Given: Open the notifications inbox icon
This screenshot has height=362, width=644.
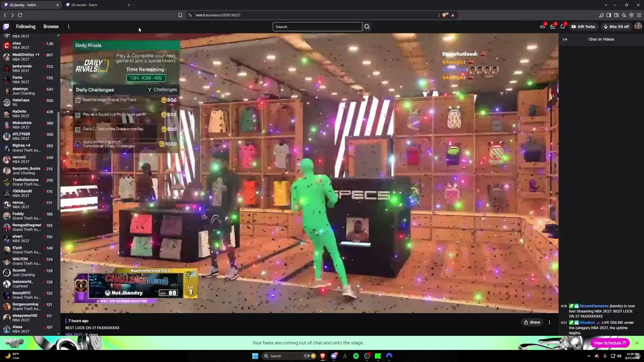Looking at the screenshot, I should point(552,27).
